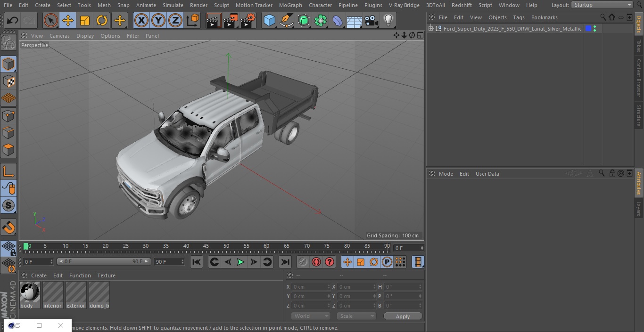Screen dimensions: 644x332
Task: Open the World coordinate dropdown
Action: [x=311, y=316]
